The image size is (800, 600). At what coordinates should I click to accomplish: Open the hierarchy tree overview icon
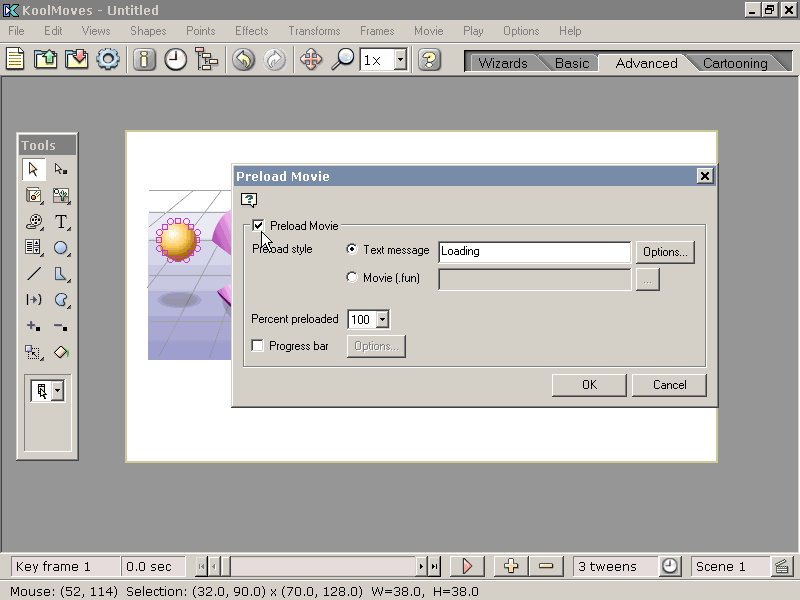[207, 60]
